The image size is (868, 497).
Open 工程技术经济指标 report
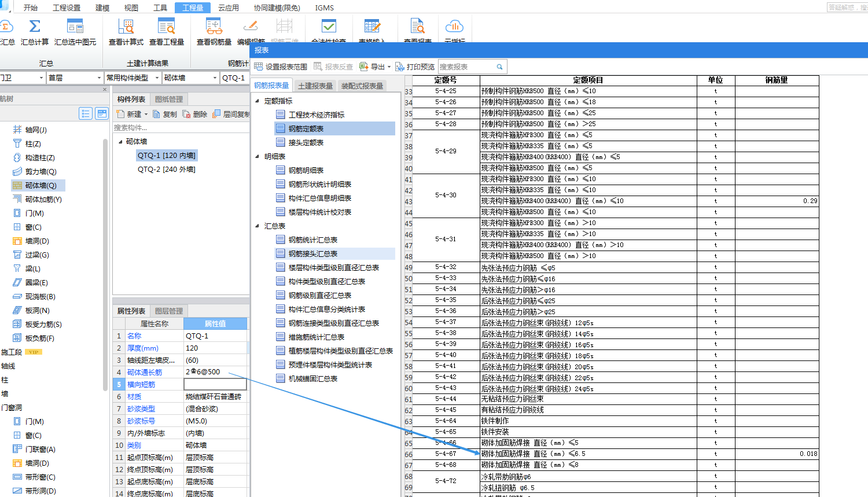(317, 115)
